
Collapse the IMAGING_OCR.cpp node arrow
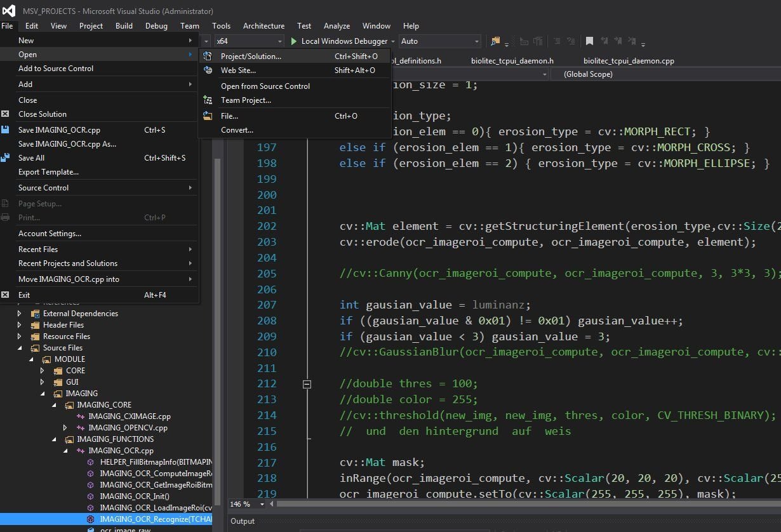point(65,451)
